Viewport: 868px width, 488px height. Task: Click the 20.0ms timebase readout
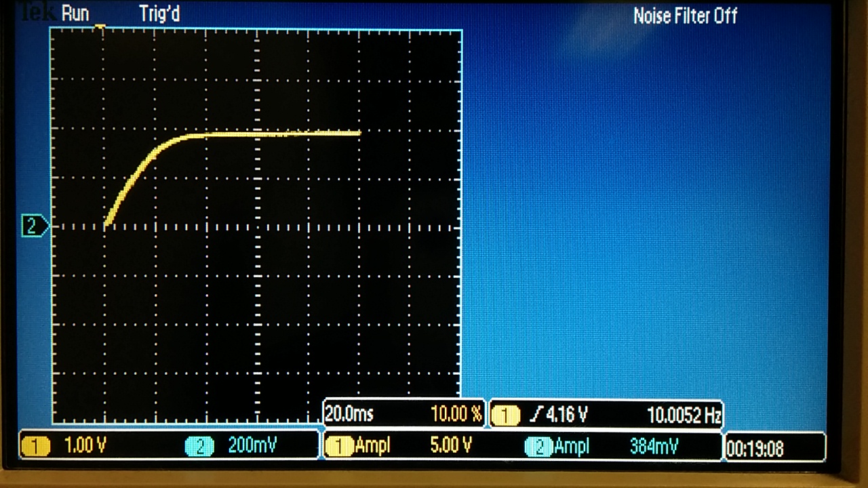pos(349,414)
